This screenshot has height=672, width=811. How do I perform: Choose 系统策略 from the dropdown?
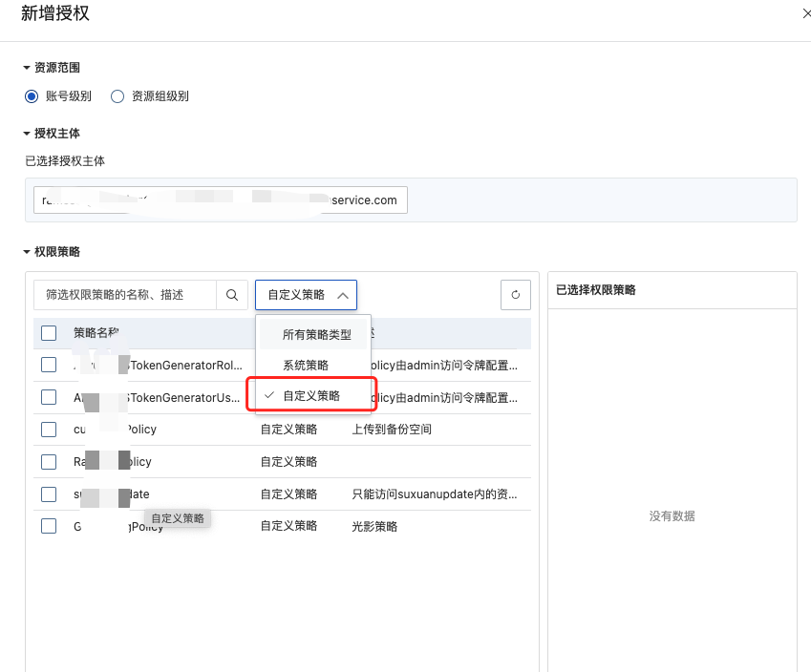click(x=306, y=365)
